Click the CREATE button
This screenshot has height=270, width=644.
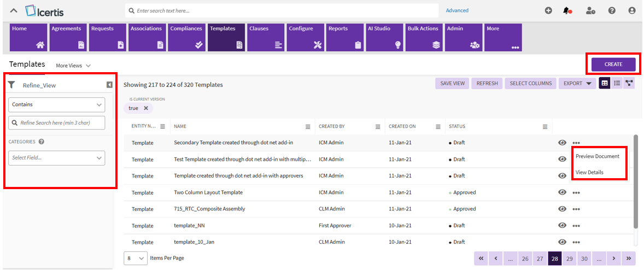613,64
